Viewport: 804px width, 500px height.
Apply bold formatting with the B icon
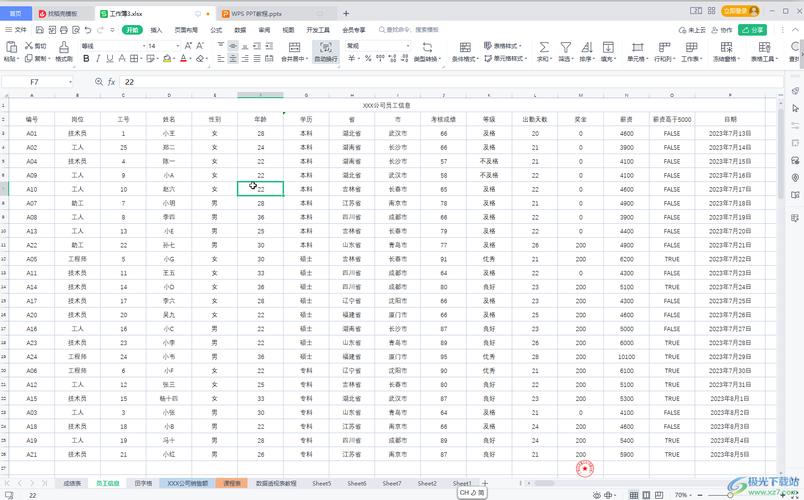tap(86, 59)
